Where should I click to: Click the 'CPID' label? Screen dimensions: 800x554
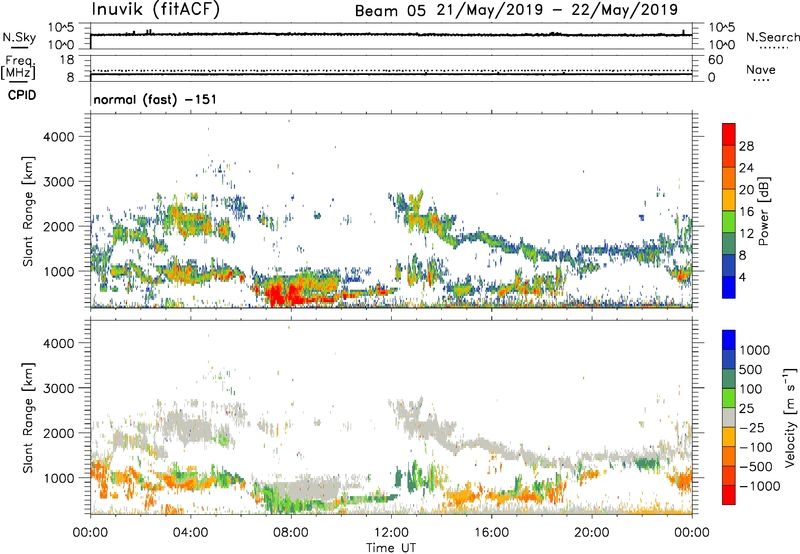(x=22, y=95)
